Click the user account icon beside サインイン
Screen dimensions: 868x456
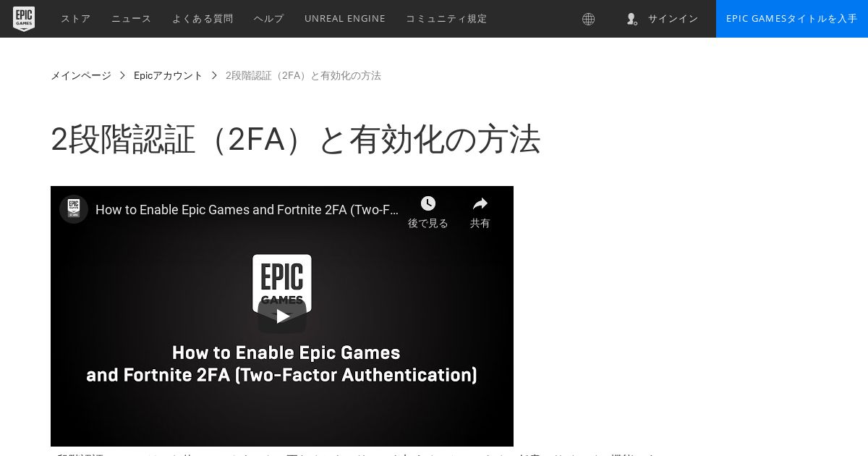pos(631,19)
